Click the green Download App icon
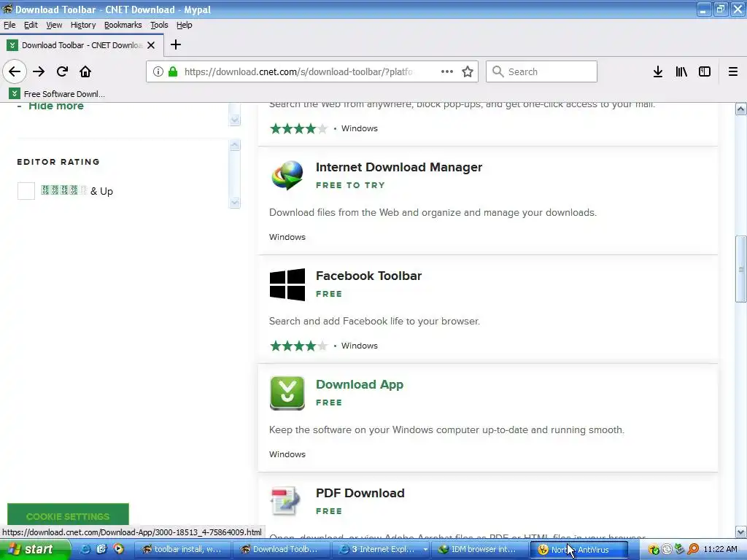Image resolution: width=747 pixels, height=560 pixels. pyautogui.click(x=287, y=393)
